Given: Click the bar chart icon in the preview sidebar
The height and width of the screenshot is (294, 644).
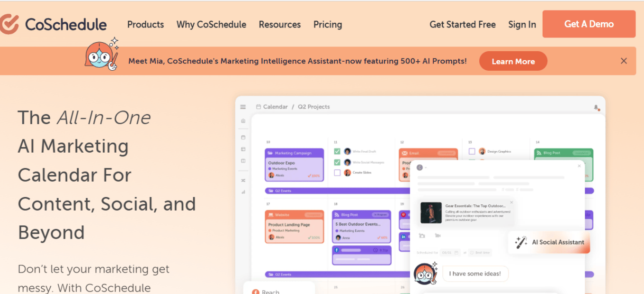Looking at the screenshot, I should 243,192.
